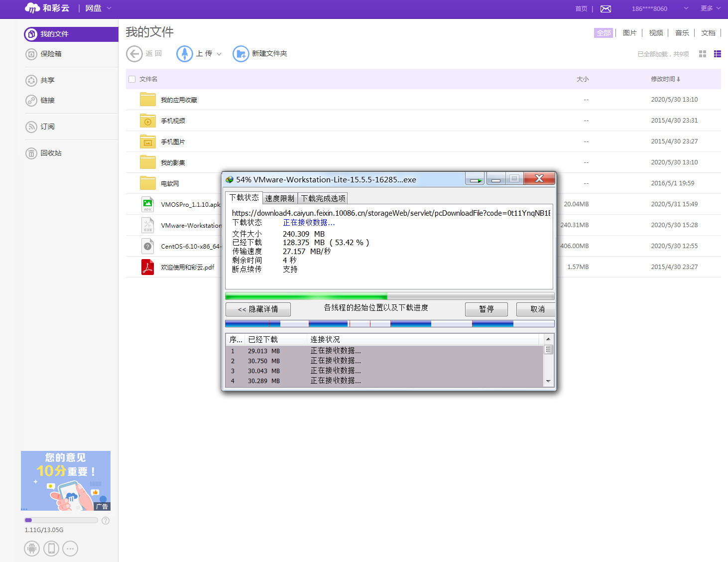This screenshot has height=562, width=728.
Task: Click the storage help question mark icon
Action: (106, 521)
